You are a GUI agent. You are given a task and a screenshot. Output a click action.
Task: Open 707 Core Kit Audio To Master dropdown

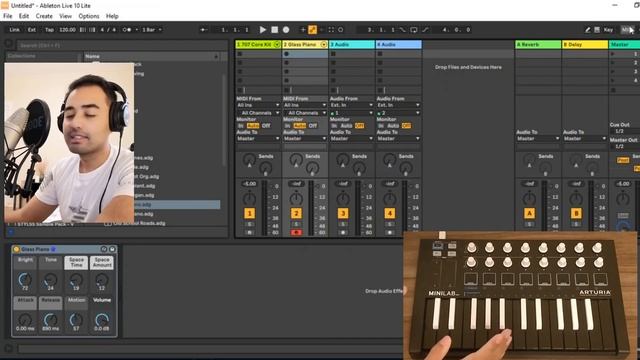[258, 139]
